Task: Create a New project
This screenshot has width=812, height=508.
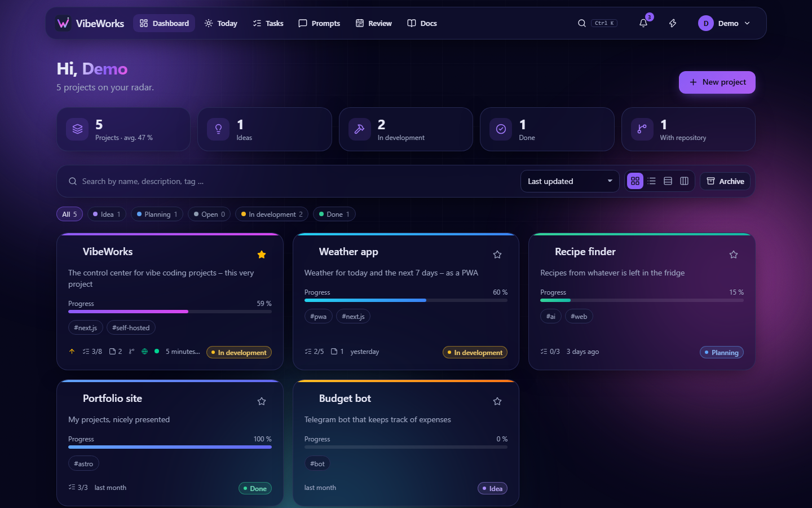Action: click(717, 82)
